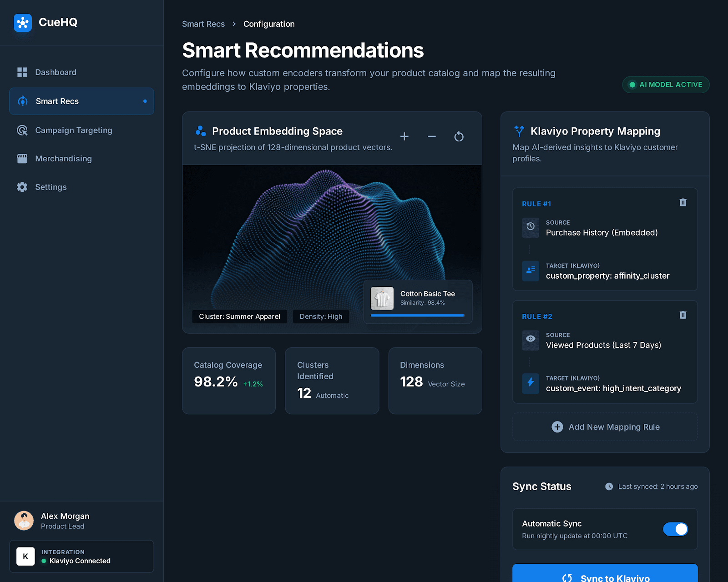Screen dimensions: 728x582
Task: Delete Rule #1 using its trash icon
Action: click(682, 203)
